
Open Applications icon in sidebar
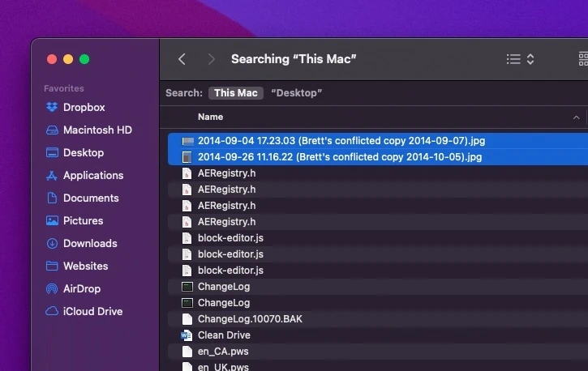pos(52,176)
